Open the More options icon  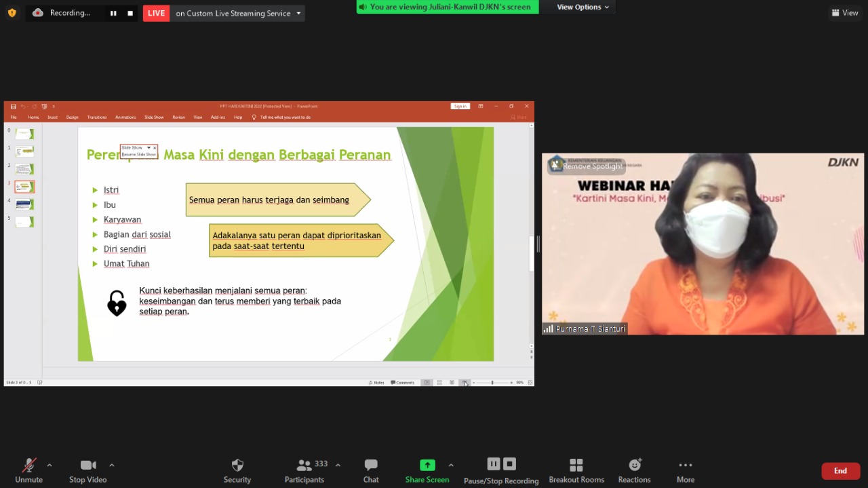click(x=686, y=466)
